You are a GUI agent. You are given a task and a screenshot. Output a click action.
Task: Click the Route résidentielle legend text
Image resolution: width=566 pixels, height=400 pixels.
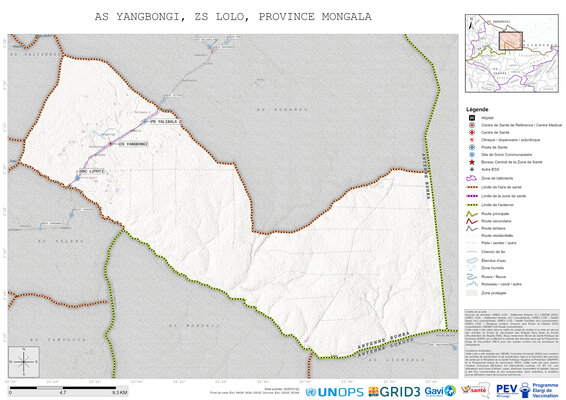tap(497, 235)
